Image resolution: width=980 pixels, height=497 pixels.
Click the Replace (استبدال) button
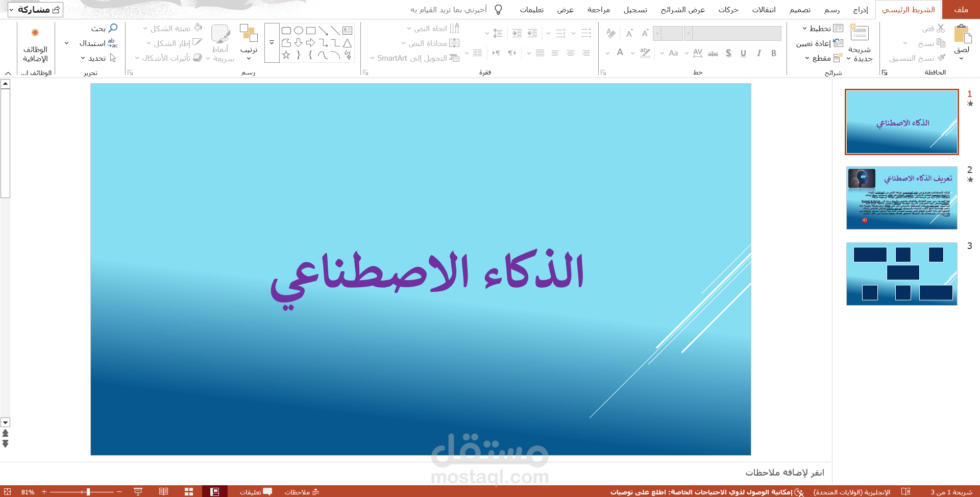tap(99, 43)
